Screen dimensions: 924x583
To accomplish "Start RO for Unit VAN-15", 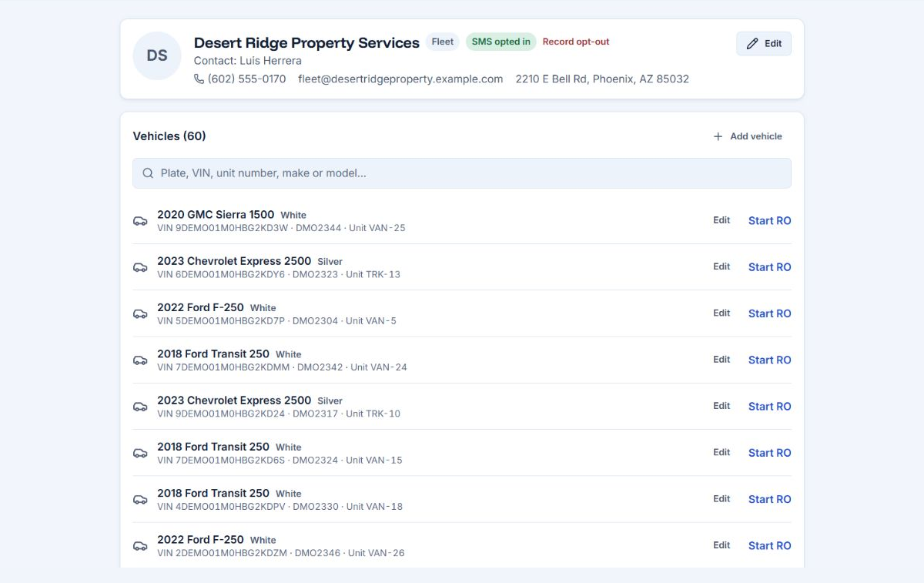I will [x=770, y=453].
